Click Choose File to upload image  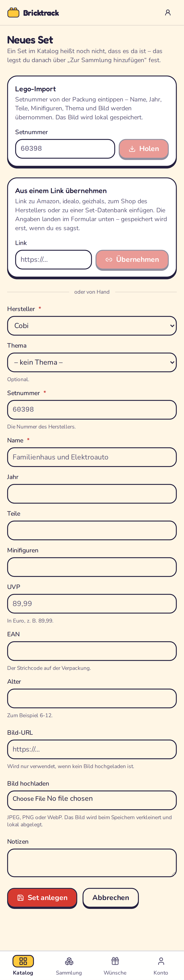29,799
